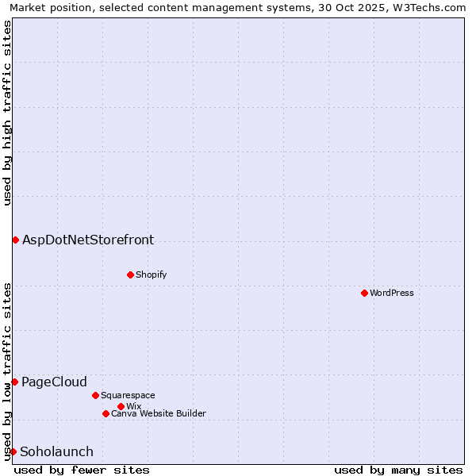Select the WordPress red data point
The width and height of the screenshot is (476, 476).
click(x=364, y=293)
